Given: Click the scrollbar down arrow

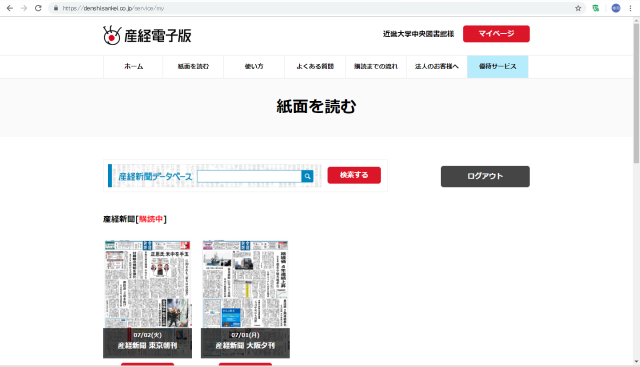Looking at the screenshot, I should 636,362.
